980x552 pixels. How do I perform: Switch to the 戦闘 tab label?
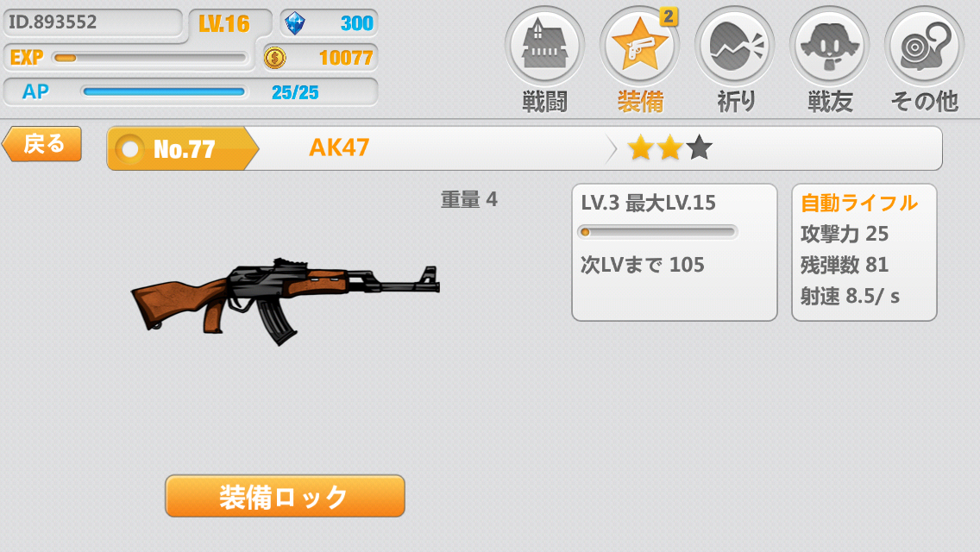(544, 101)
